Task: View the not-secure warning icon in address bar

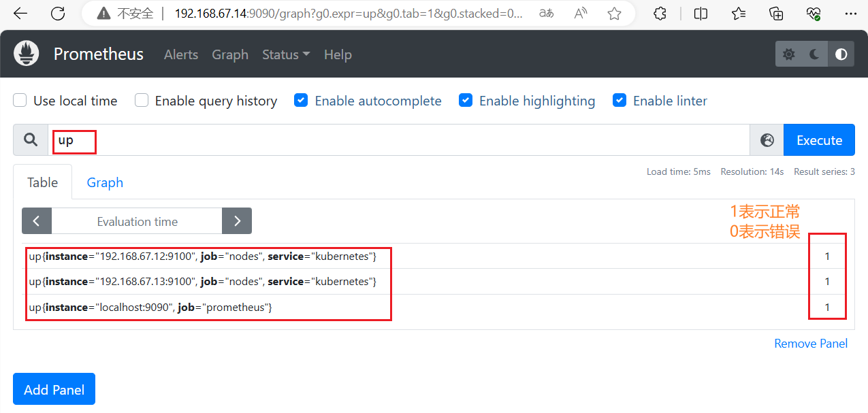Action: click(x=103, y=14)
